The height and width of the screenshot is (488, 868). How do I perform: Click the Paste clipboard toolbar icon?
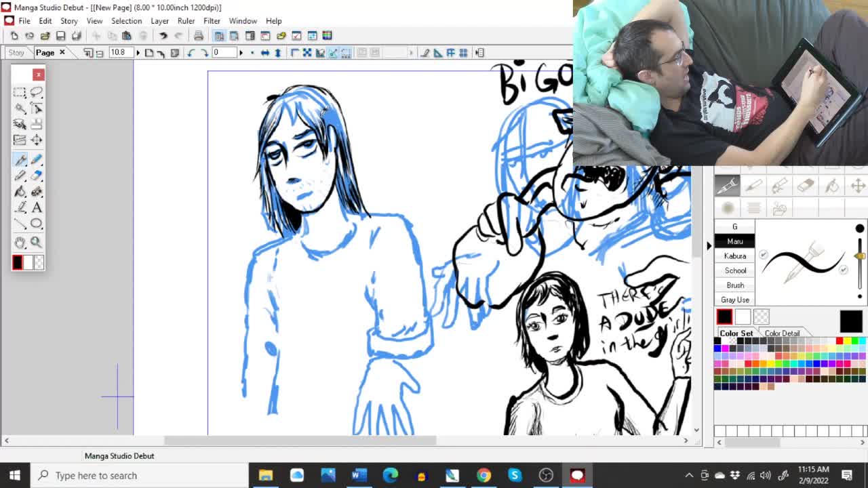pyautogui.click(x=127, y=35)
